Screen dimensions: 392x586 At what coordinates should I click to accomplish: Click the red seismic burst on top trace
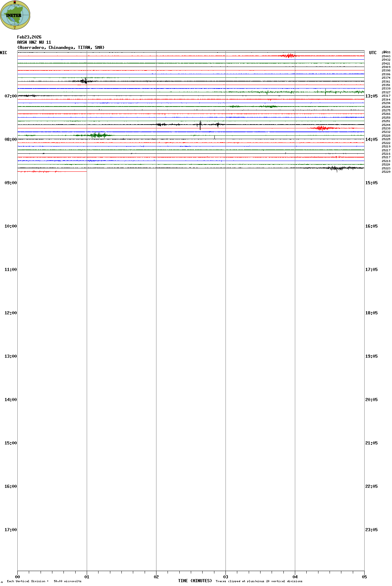coord(288,56)
